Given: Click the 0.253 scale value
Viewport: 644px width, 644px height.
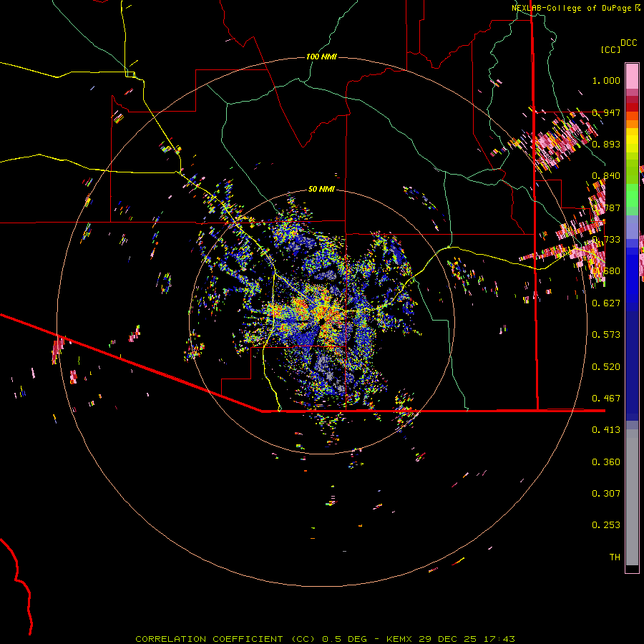Looking at the screenshot, I should [x=606, y=525].
